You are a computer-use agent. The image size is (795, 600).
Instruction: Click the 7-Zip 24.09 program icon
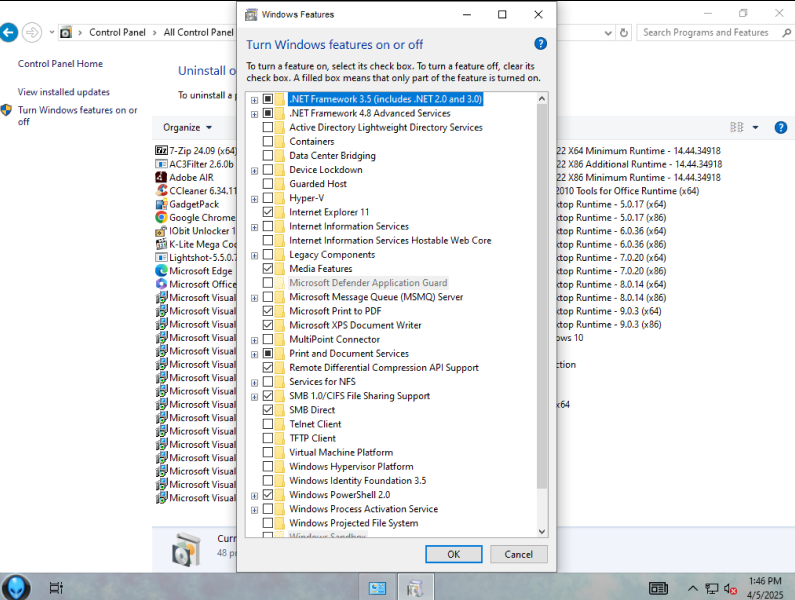coord(161,151)
